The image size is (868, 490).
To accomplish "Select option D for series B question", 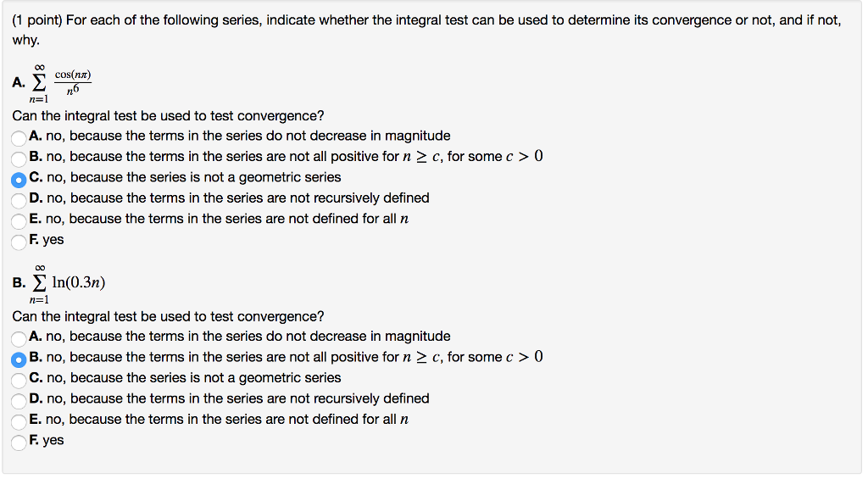I will [x=19, y=398].
